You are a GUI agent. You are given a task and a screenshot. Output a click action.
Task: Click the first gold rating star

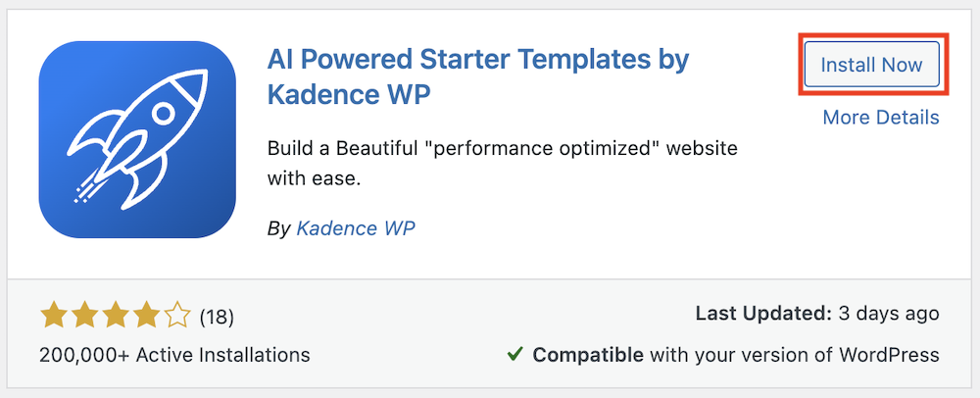click(54, 316)
